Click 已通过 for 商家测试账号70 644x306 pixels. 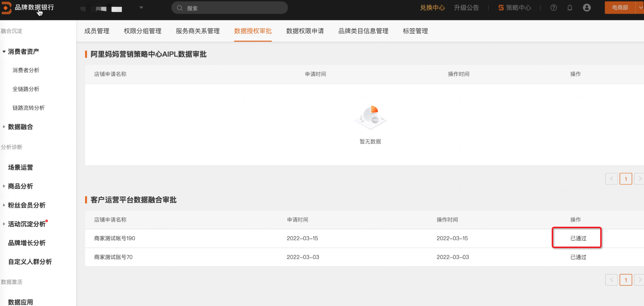pyautogui.click(x=578, y=257)
